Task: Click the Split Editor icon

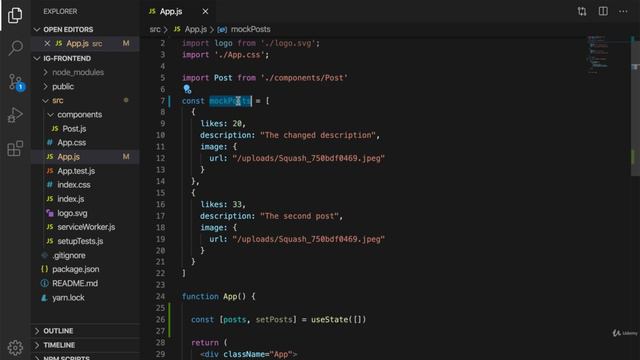Action: [x=603, y=11]
